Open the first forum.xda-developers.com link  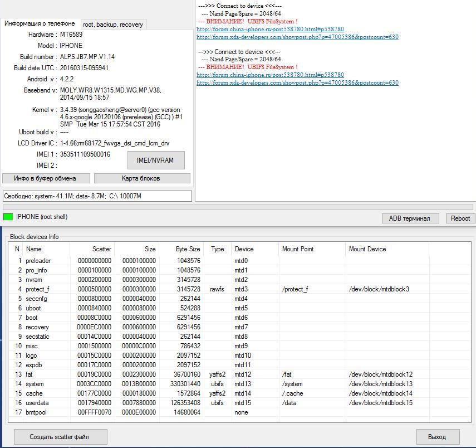[297, 37]
